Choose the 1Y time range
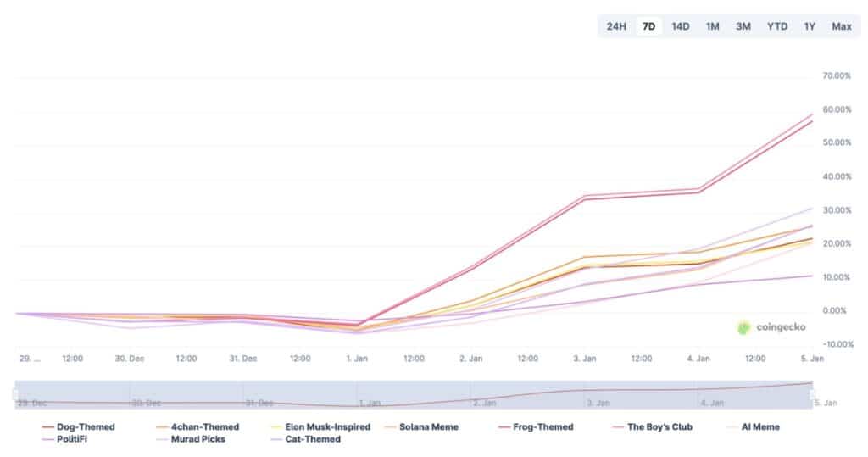Viewport: 868px width, 457px height. [810, 26]
